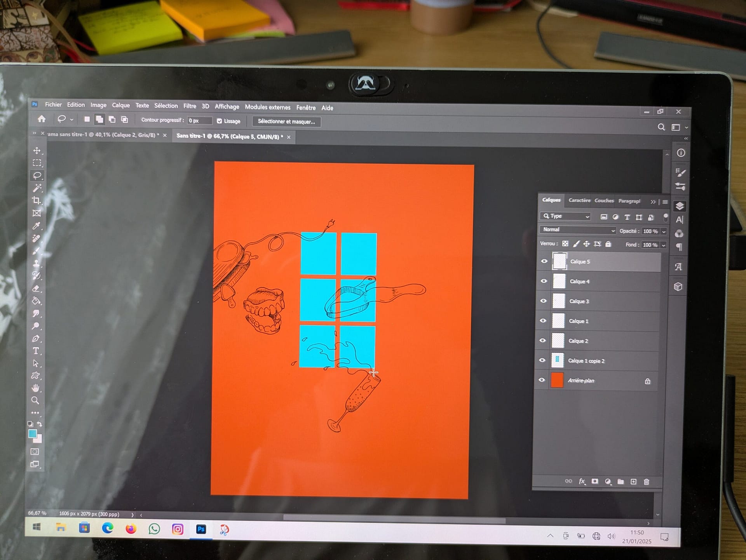The image size is (746, 560).
Task: Open the Fenêtre menu
Action: pyautogui.click(x=306, y=108)
